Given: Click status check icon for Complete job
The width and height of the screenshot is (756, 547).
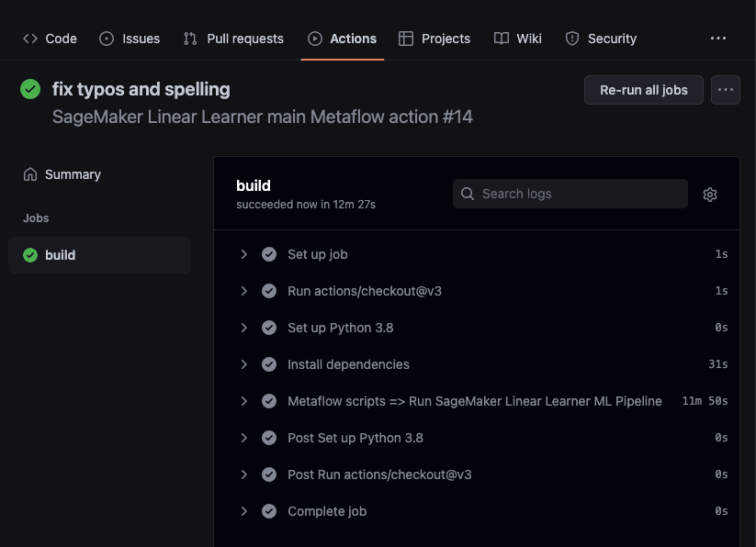Looking at the screenshot, I should click(x=269, y=511).
